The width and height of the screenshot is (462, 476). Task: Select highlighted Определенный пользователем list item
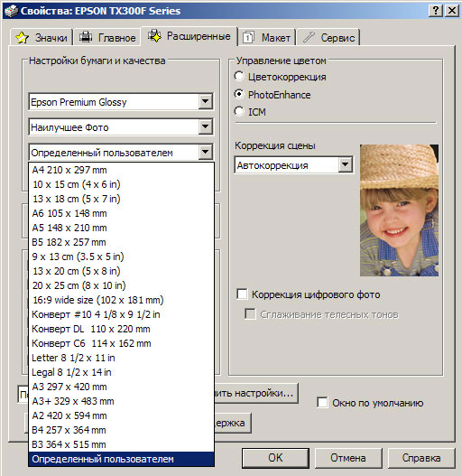coord(121,459)
